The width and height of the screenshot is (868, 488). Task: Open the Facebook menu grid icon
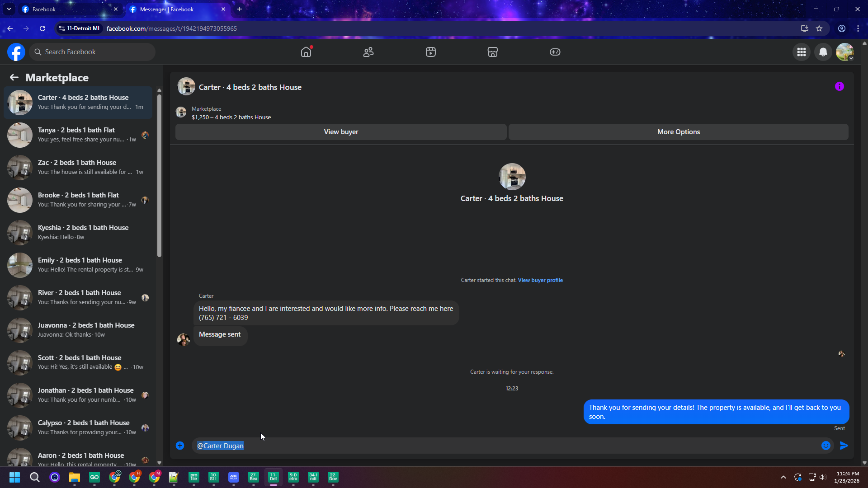802,52
